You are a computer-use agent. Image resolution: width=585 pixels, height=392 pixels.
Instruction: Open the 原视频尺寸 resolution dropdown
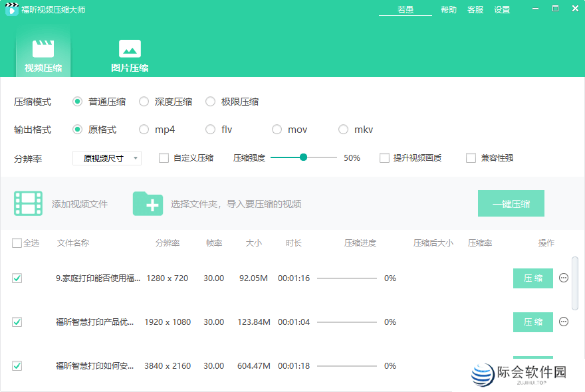106,157
